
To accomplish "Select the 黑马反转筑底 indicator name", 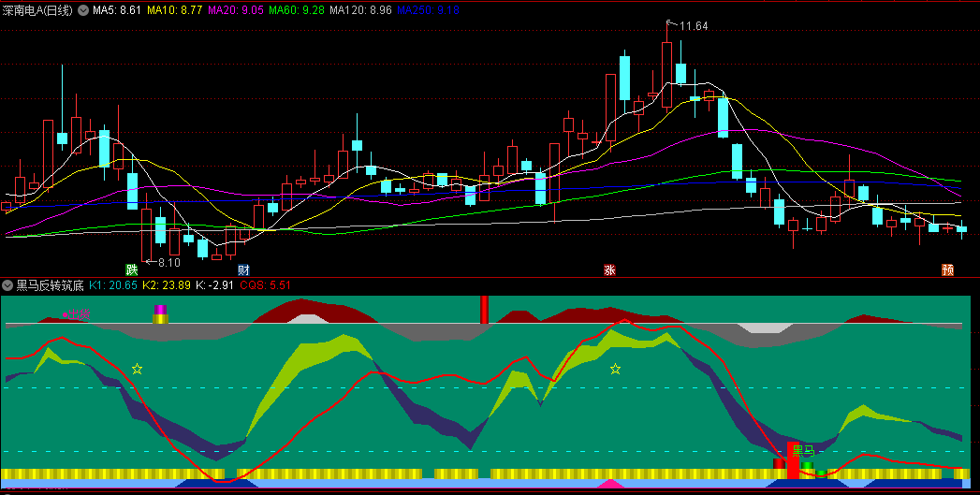I will click(x=50, y=285).
